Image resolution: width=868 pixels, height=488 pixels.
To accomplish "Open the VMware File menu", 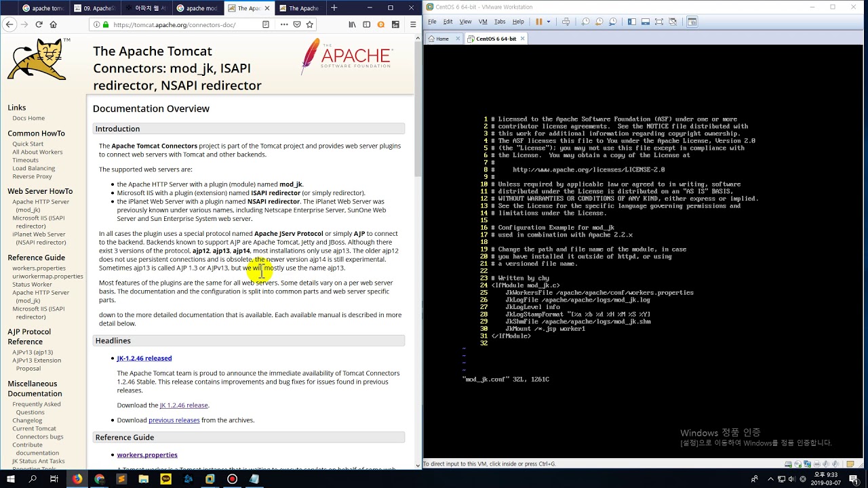I will [432, 22].
